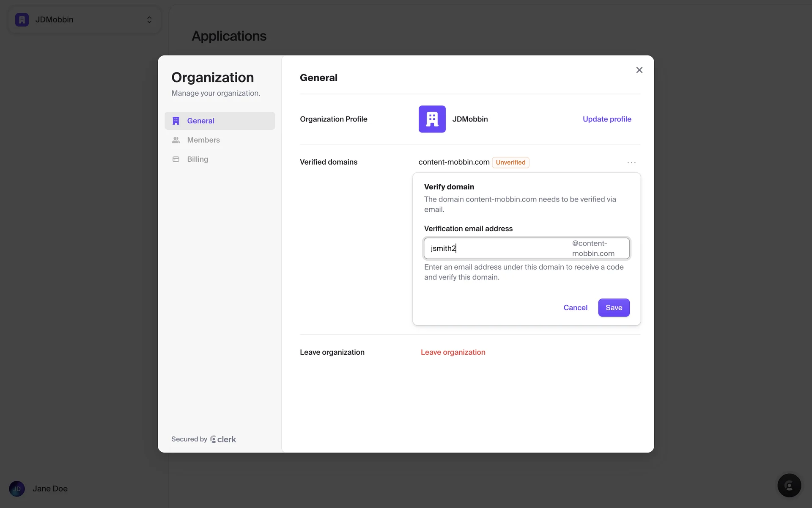This screenshot has width=812, height=508.
Task: Click the Clerk logo in footer
Action: click(x=223, y=439)
